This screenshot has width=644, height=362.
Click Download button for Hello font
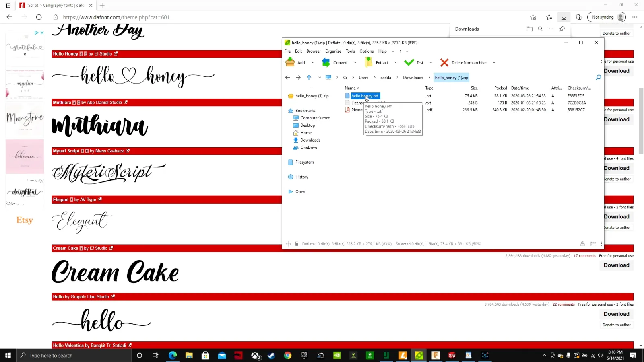pyautogui.click(x=616, y=314)
